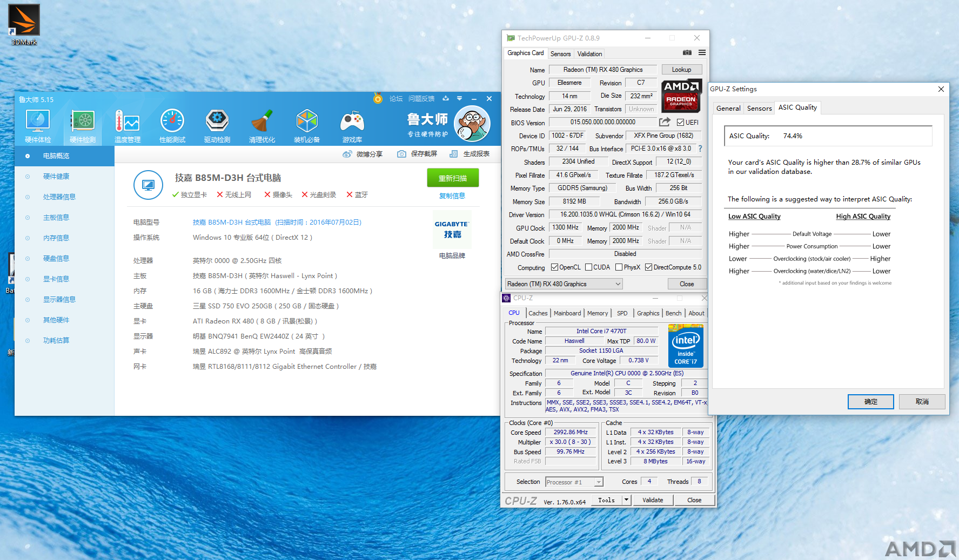Screen dimensions: 959x560
Task: Open the General tab in GPU-Z Settings
Action: pyautogui.click(x=728, y=109)
